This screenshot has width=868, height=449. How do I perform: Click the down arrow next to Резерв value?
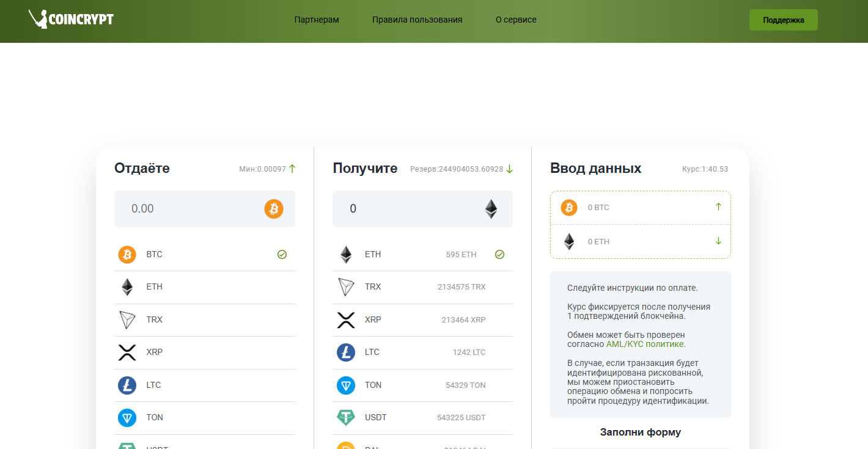(x=510, y=169)
